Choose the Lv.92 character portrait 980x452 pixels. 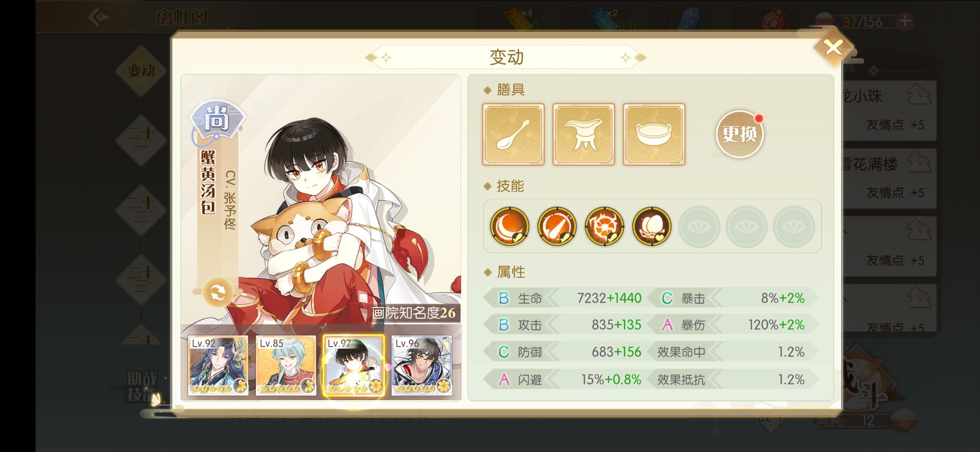click(218, 365)
